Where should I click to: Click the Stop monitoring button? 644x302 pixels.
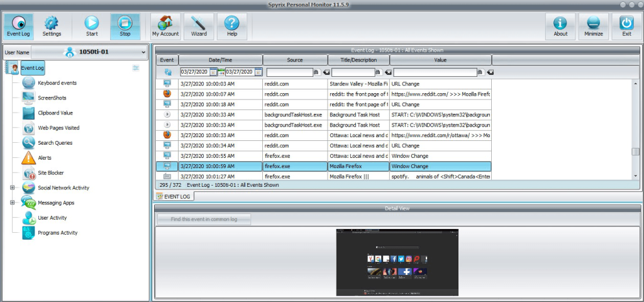tap(125, 26)
